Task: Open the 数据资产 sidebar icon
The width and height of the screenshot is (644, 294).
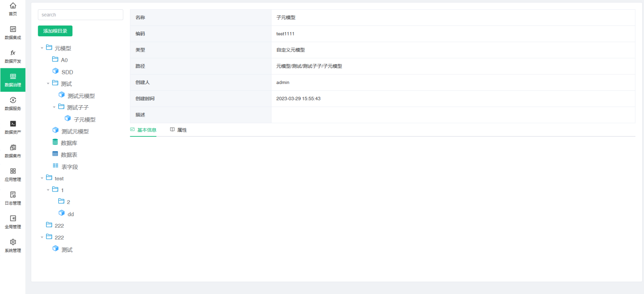Action: pos(13,124)
